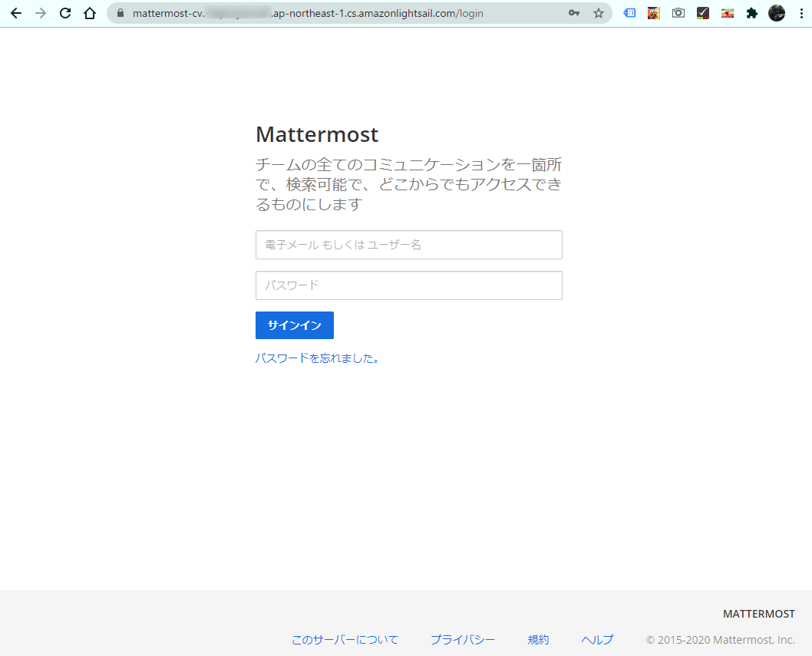Open the browser home page
The image size is (812, 656).
click(90, 13)
